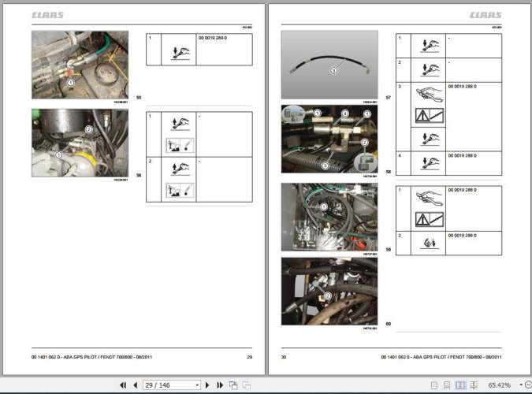Go to the previous page
The height and width of the screenshot is (394, 532).
(136, 385)
